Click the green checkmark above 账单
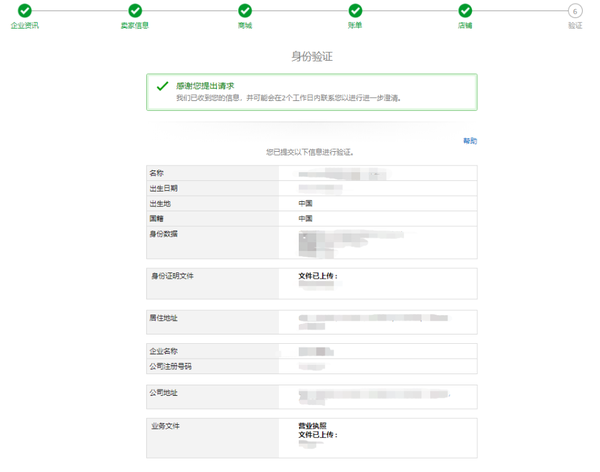The height and width of the screenshot is (472, 600). (355, 11)
